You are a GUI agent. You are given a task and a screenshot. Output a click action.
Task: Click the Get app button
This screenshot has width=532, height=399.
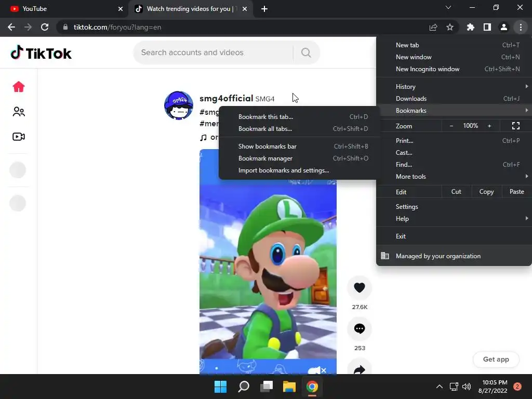click(x=496, y=360)
